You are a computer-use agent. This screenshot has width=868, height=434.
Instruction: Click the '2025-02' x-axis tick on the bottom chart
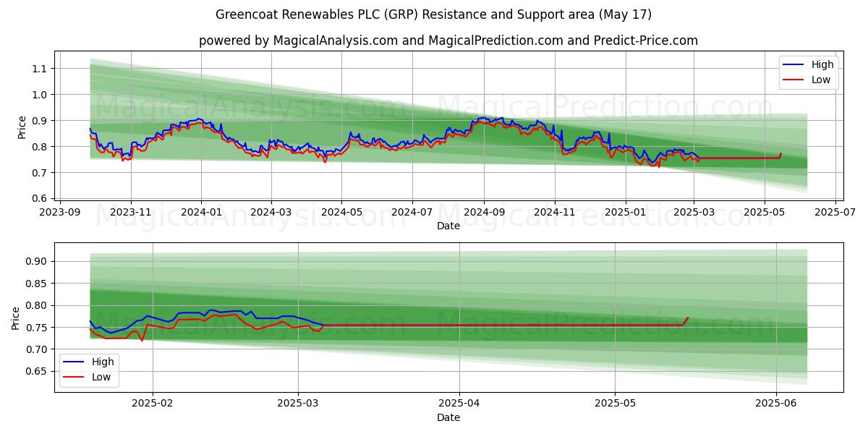(x=153, y=404)
